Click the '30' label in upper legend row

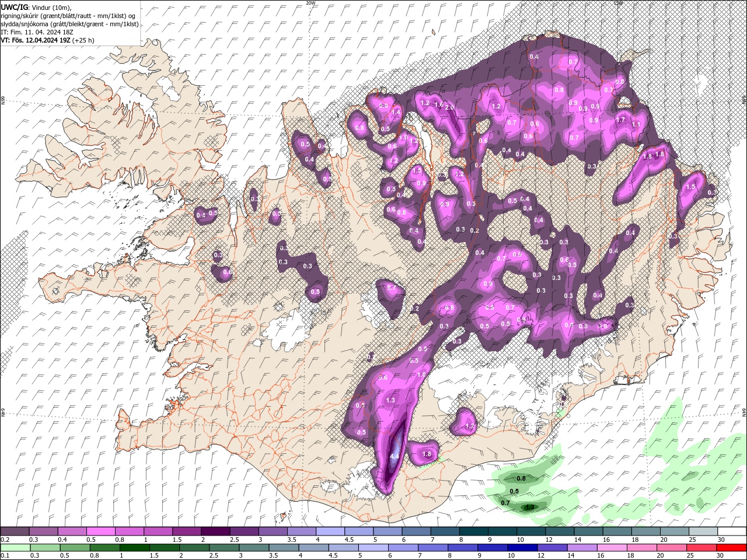[721, 540]
